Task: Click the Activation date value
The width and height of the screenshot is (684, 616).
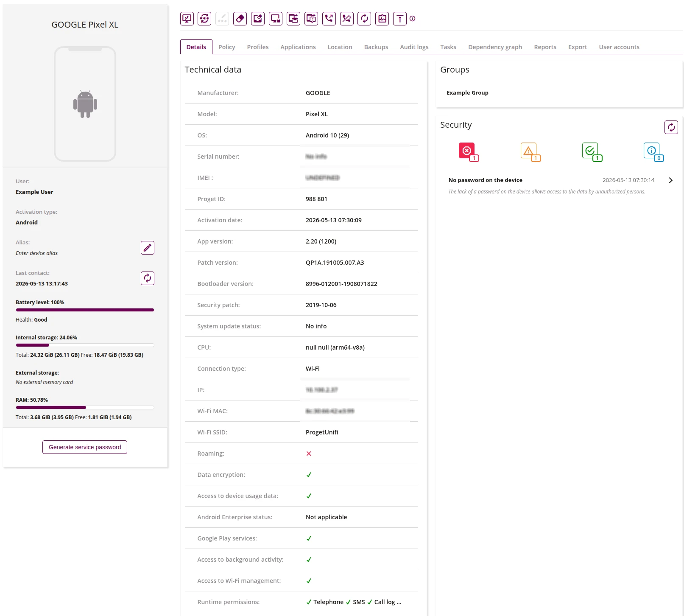Action: pos(334,220)
